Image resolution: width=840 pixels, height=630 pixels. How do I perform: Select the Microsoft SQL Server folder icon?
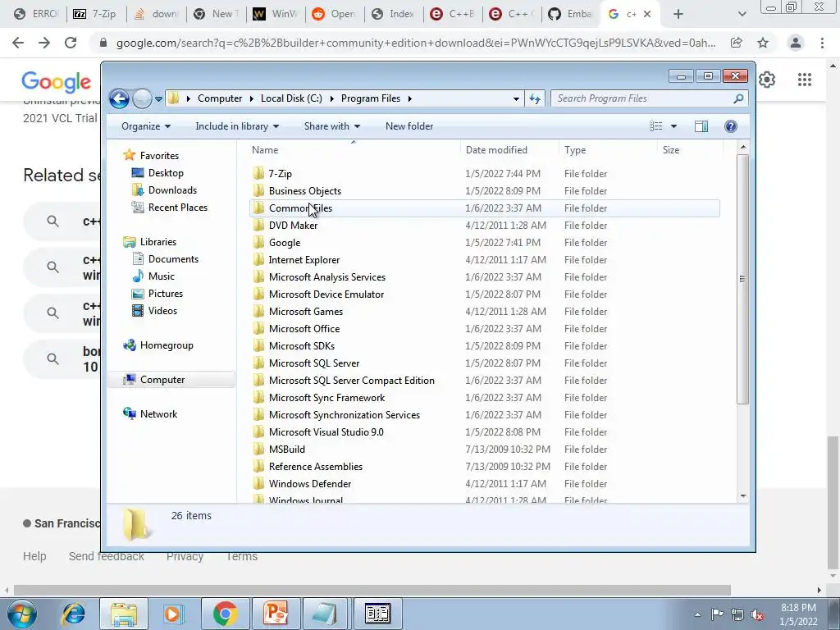coord(258,363)
